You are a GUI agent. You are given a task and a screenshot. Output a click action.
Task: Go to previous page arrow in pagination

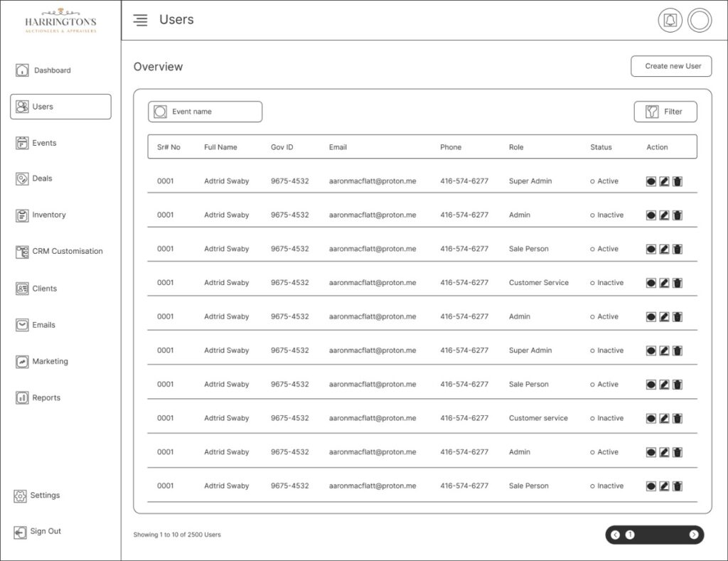point(616,535)
